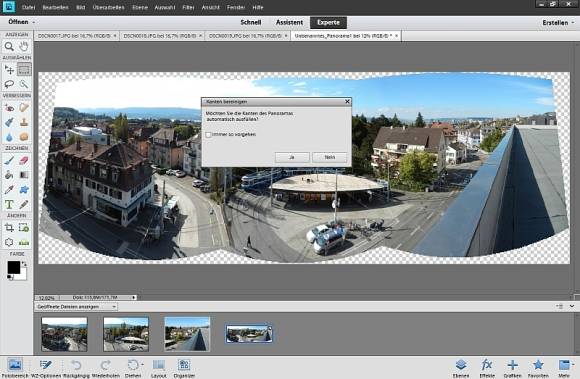The width and height of the screenshot is (580, 379).
Task: Open the Effekte fx panel
Action: pos(487,368)
